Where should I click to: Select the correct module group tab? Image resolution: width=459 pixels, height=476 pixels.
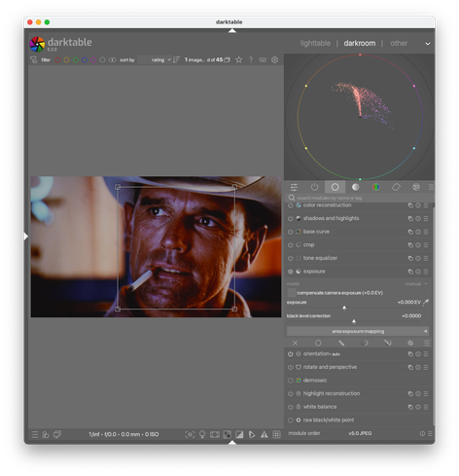tap(396, 187)
